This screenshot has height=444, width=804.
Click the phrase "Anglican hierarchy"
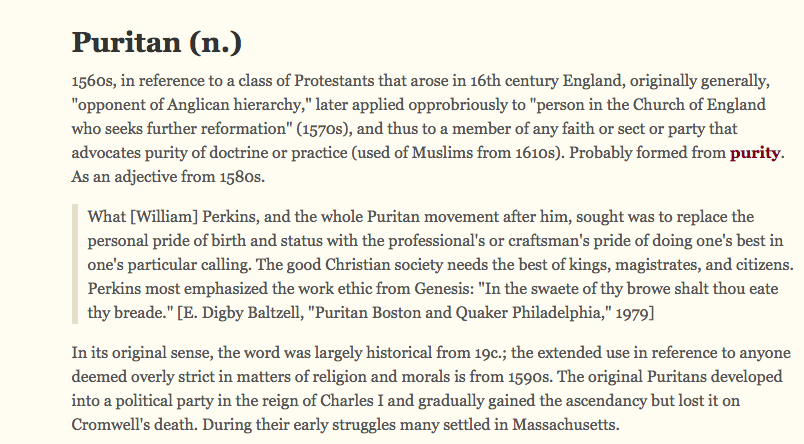coord(222,103)
